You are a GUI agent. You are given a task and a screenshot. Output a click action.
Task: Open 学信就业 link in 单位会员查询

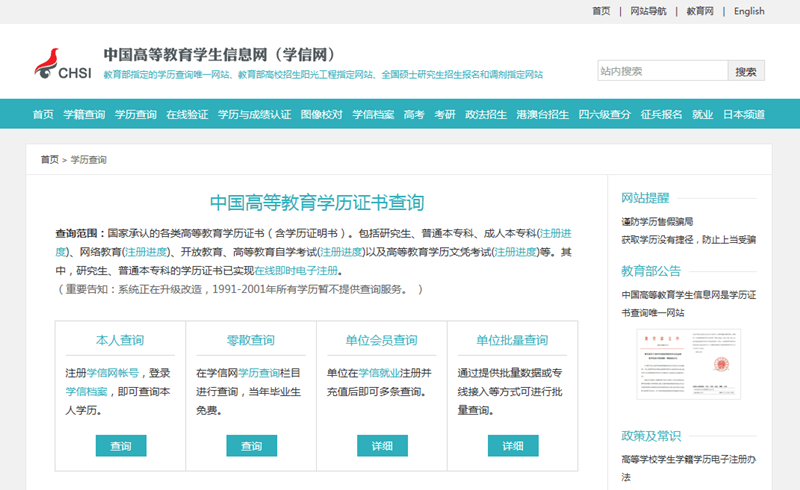click(379, 373)
